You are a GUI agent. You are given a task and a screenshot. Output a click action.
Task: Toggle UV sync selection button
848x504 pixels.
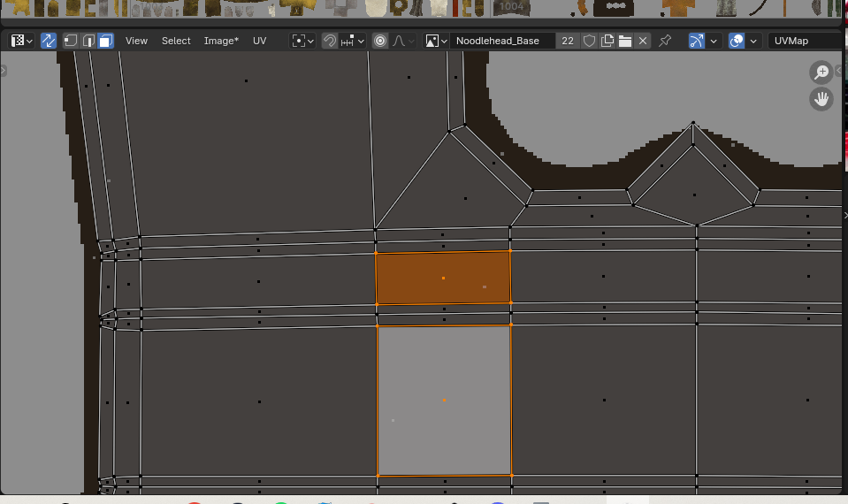[49, 41]
